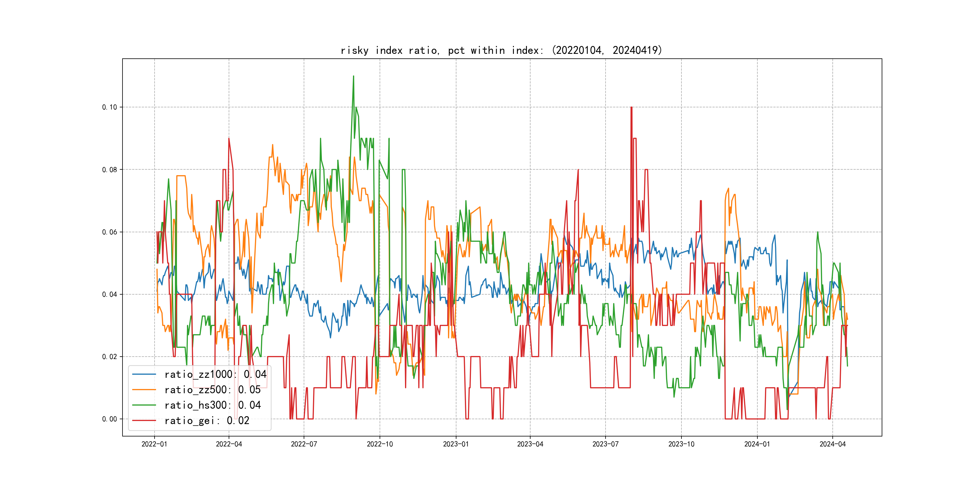Click the green line's highest peak above 0.10
This screenshot has height=490, width=980.
click(353, 77)
